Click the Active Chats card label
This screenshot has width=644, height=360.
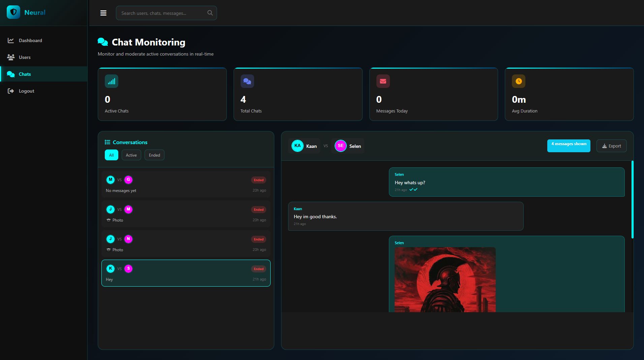pos(117,111)
